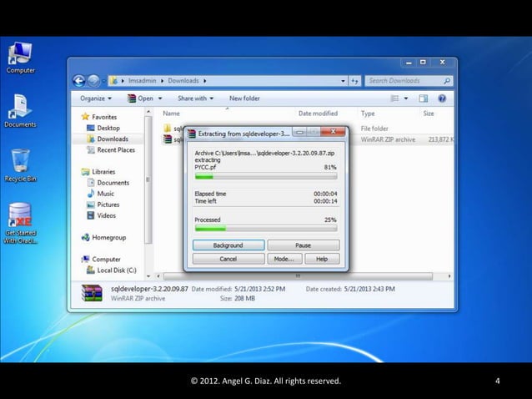Click the WinRAR ZIP archive type cell
Screen dimensions: 532x399
coord(388,139)
